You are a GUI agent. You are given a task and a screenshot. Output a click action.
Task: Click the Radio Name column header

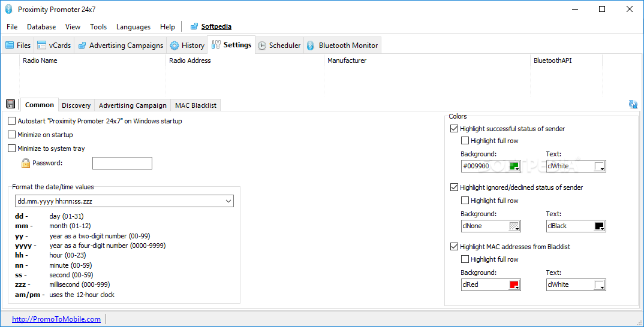coord(92,60)
